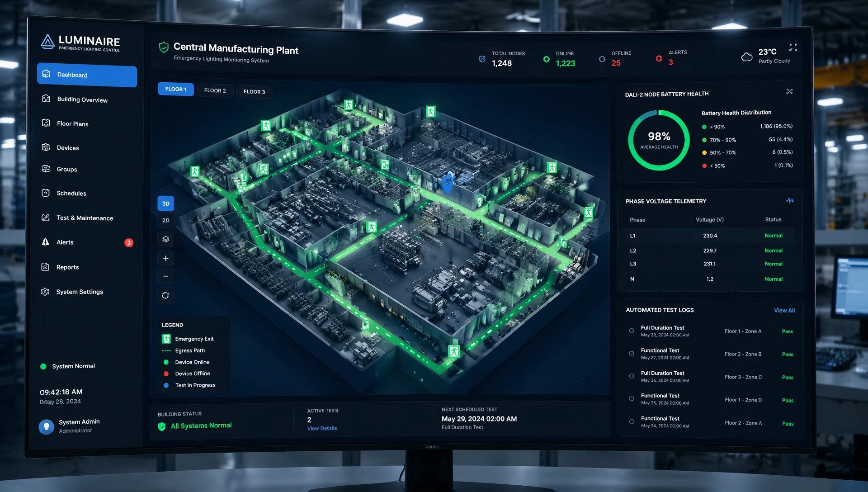Click the Voltage (V) column header
868x492 pixels.
point(709,220)
